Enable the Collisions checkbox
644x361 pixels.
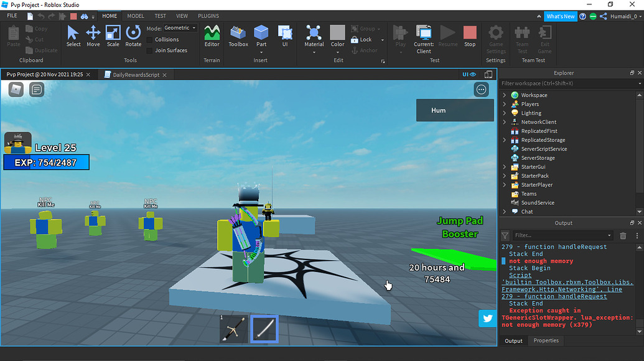(151, 39)
